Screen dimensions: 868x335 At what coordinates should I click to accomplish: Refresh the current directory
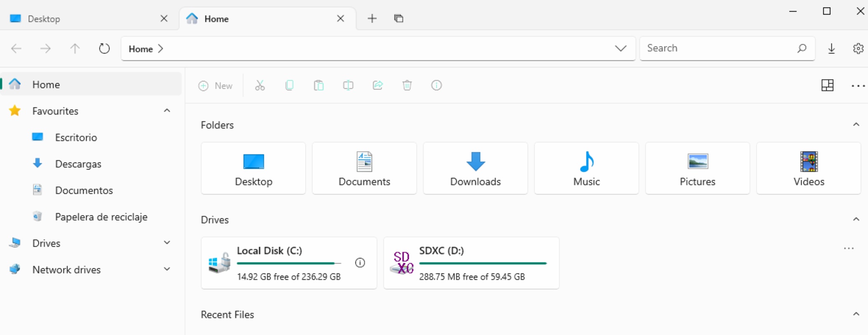104,49
